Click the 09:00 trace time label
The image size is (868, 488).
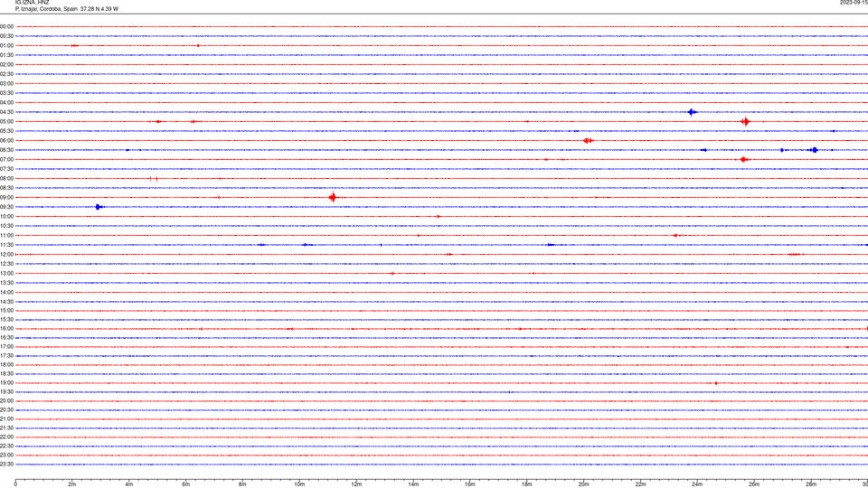(6, 198)
